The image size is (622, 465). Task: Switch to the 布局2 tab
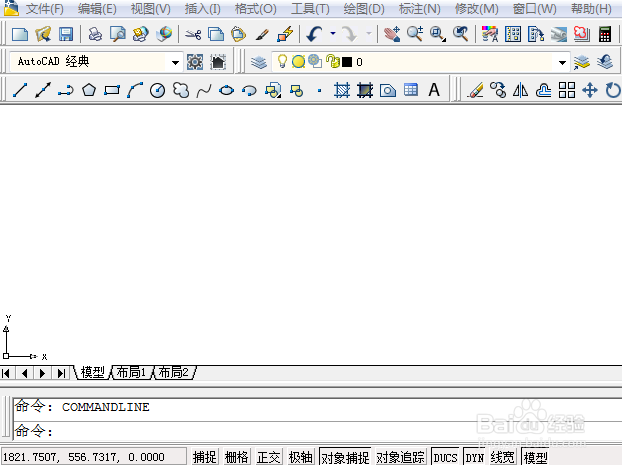coord(174,372)
